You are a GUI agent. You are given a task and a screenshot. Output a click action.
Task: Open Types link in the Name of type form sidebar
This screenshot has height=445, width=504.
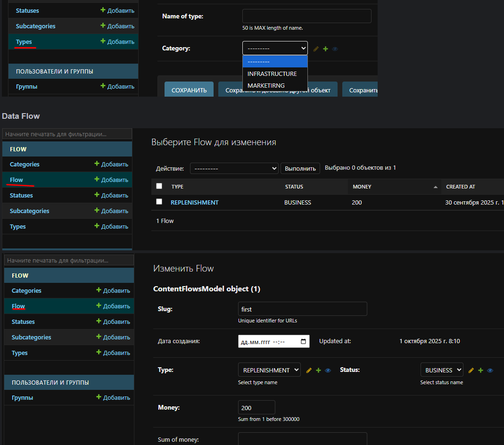24,42
